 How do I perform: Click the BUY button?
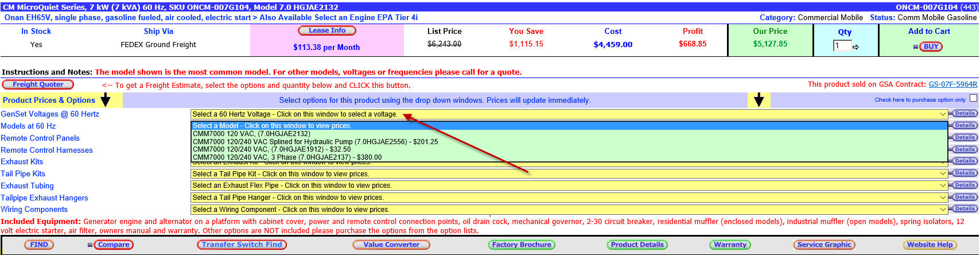pos(931,47)
